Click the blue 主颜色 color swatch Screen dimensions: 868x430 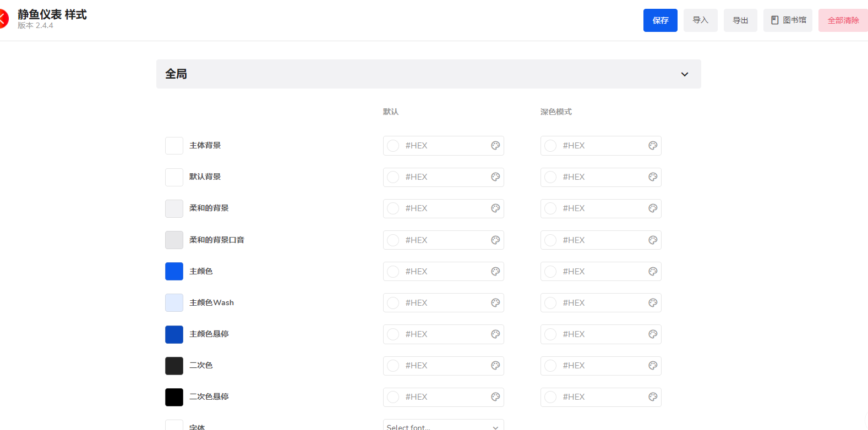[174, 272]
